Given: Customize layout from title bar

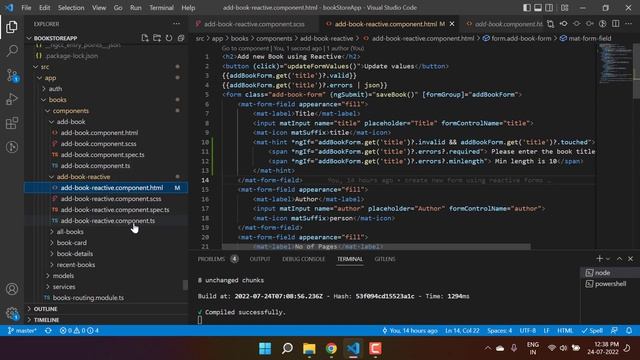Looking at the screenshot, I should 564,7.
